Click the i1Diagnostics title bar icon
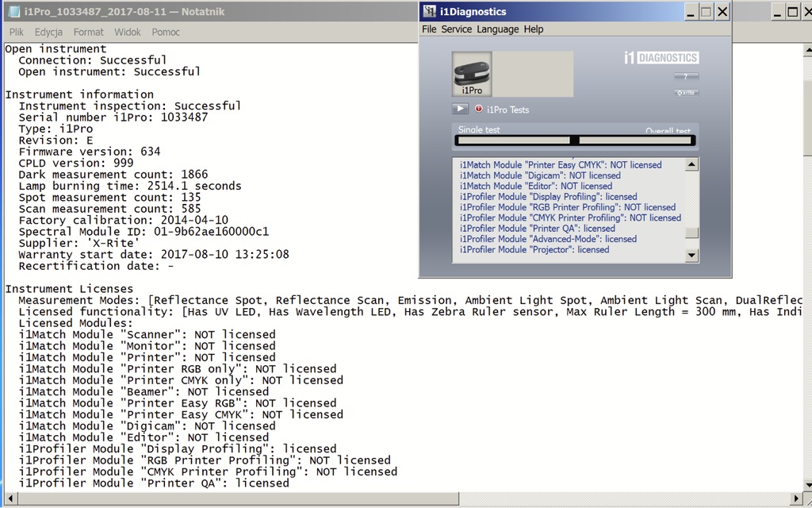The image size is (812, 508). [429, 11]
